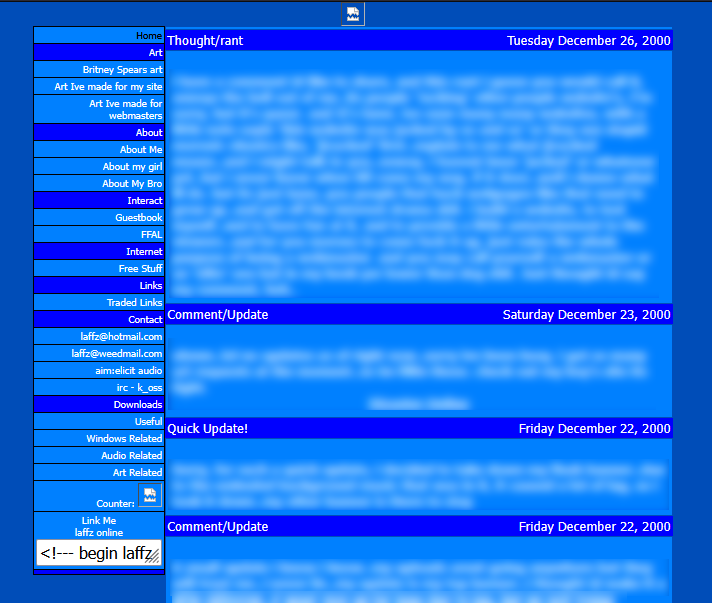The image size is (712, 603).
Task: Open Art Ive made for my site
Action: pyautogui.click(x=108, y=87)
